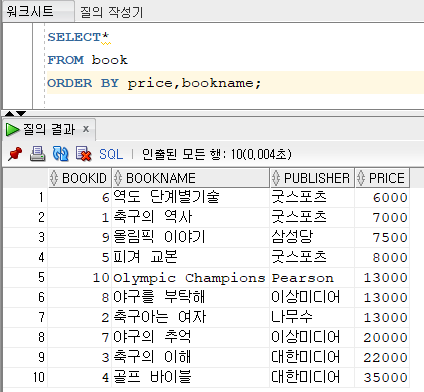Click the Pearson publisher cell

coord(312,277)
